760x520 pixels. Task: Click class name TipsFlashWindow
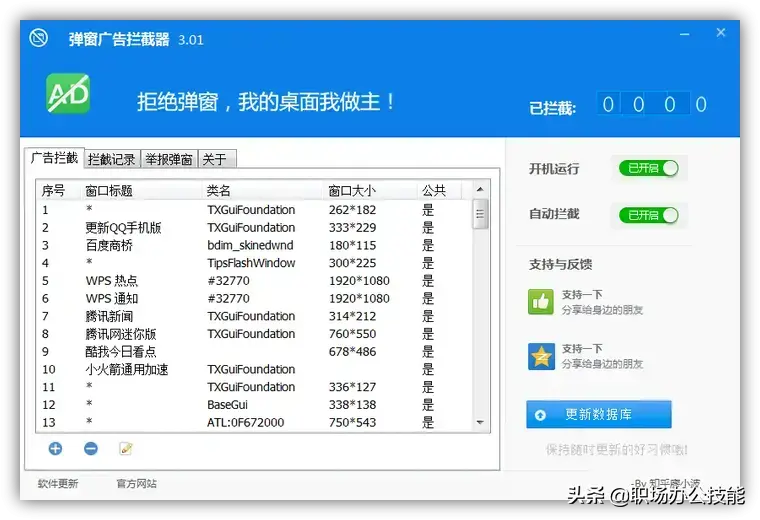(251, 263)
